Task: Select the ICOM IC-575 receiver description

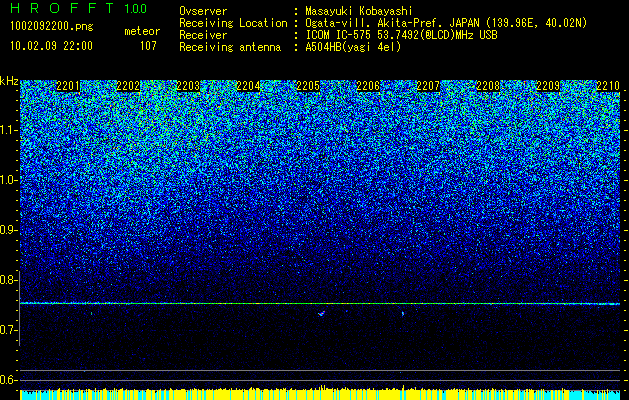Action: point(401,35)
